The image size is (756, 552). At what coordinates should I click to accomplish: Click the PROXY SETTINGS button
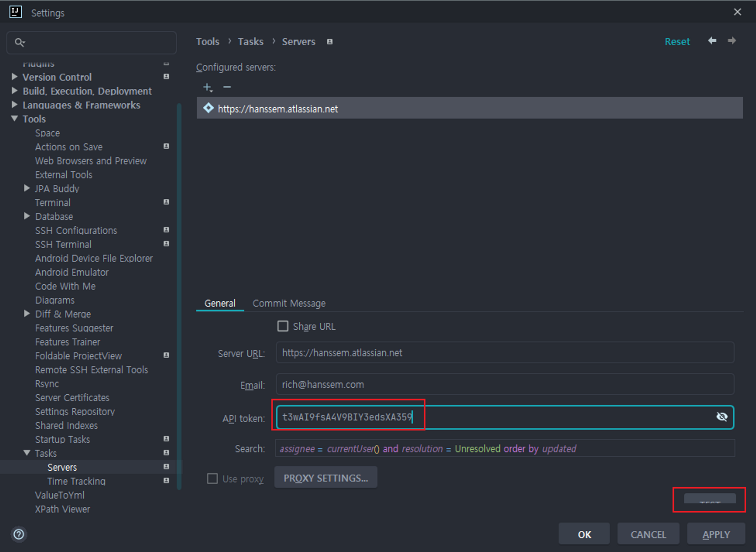pos(326,478)
